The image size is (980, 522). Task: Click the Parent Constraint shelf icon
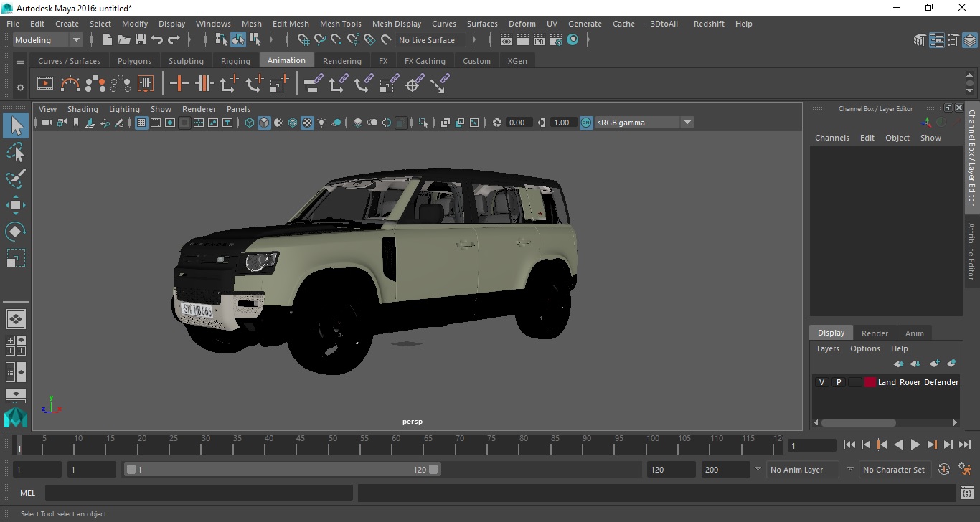[313, 84]
